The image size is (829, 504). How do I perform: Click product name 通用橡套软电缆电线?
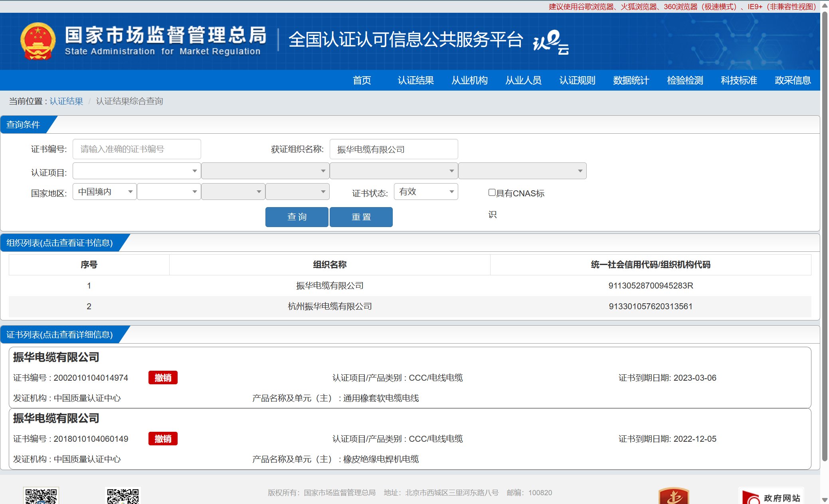click(x=381, y=398)
